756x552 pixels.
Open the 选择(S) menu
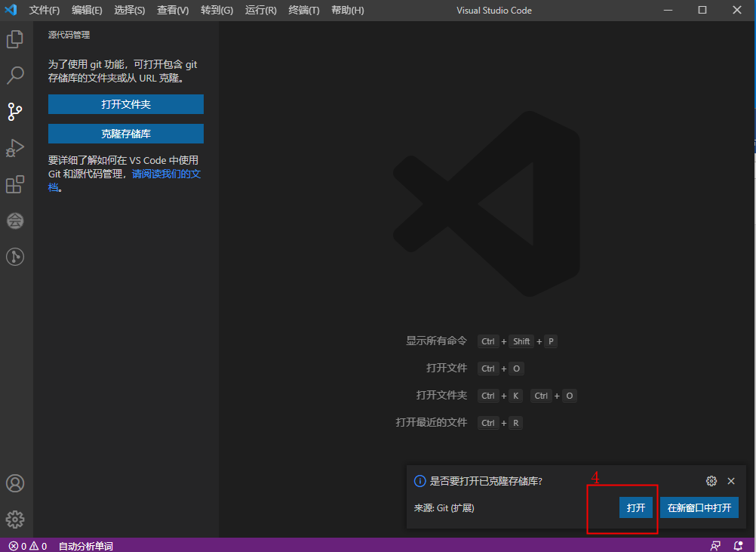(x=130, y=10)
